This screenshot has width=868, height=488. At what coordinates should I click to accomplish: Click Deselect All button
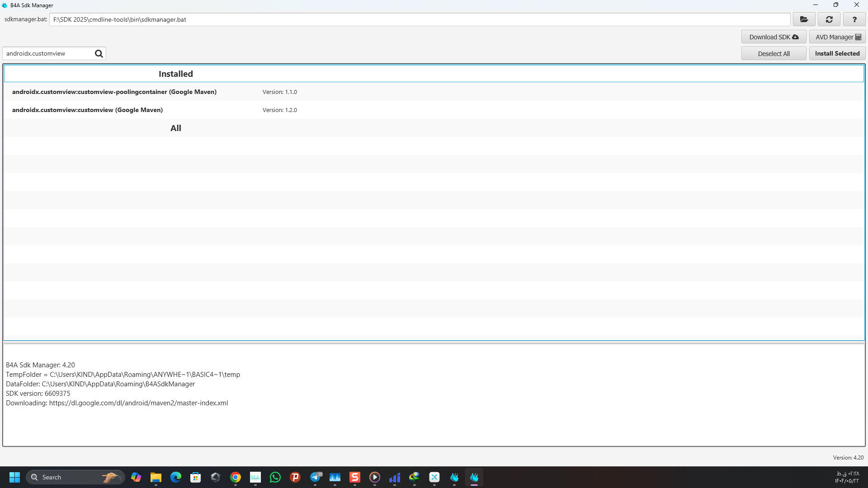pyautogui.click(x=774, y=53)
